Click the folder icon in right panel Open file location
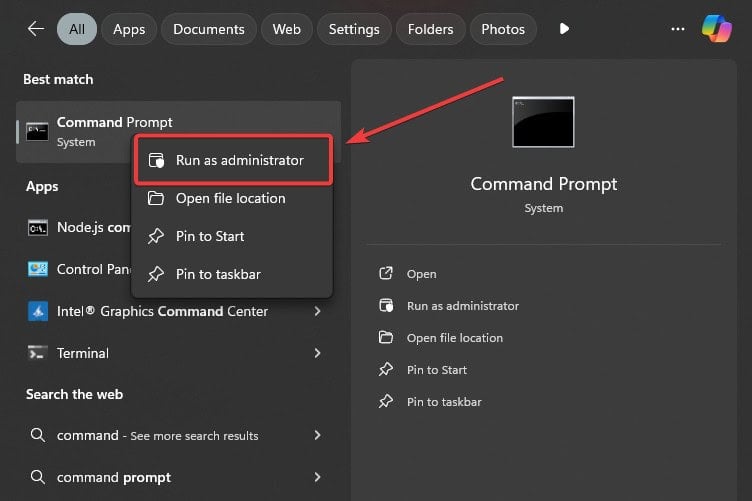752x501 pixels. point(386,338)
